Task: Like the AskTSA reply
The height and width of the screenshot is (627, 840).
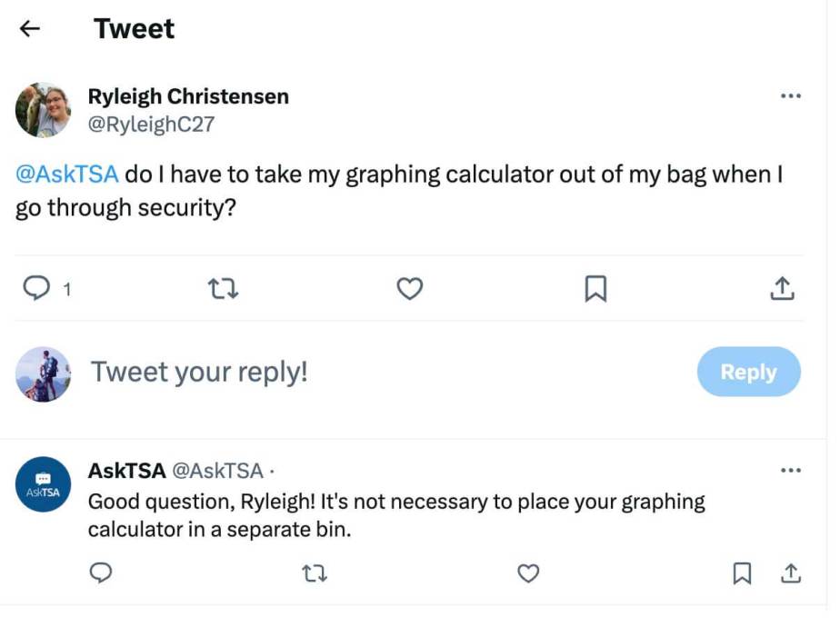Action: click(528, 573)
